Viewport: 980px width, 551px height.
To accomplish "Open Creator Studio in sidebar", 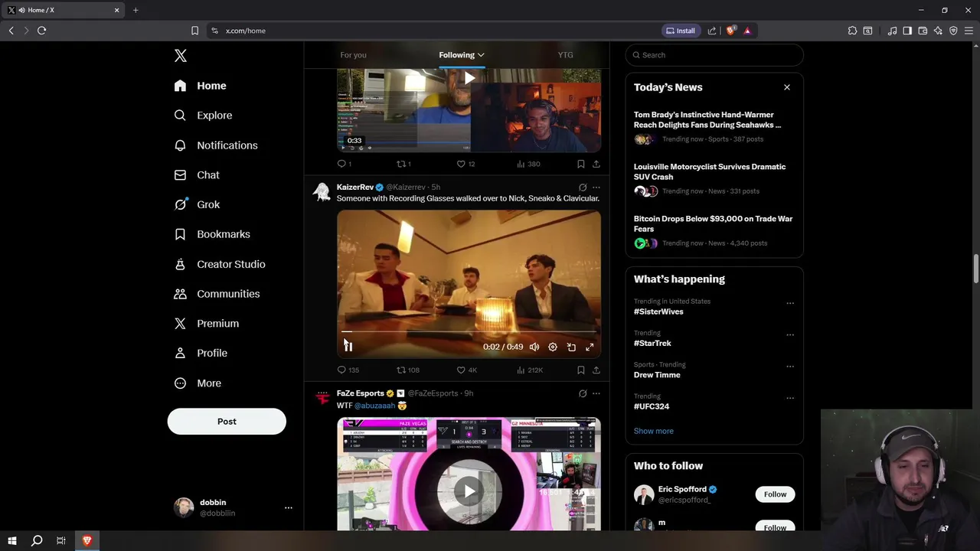I will click(220, 264).
